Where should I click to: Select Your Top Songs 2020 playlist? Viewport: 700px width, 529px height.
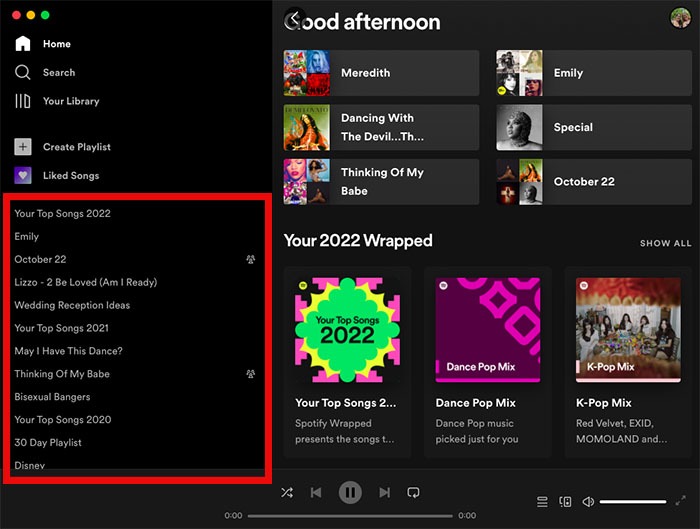coord(63,420)
